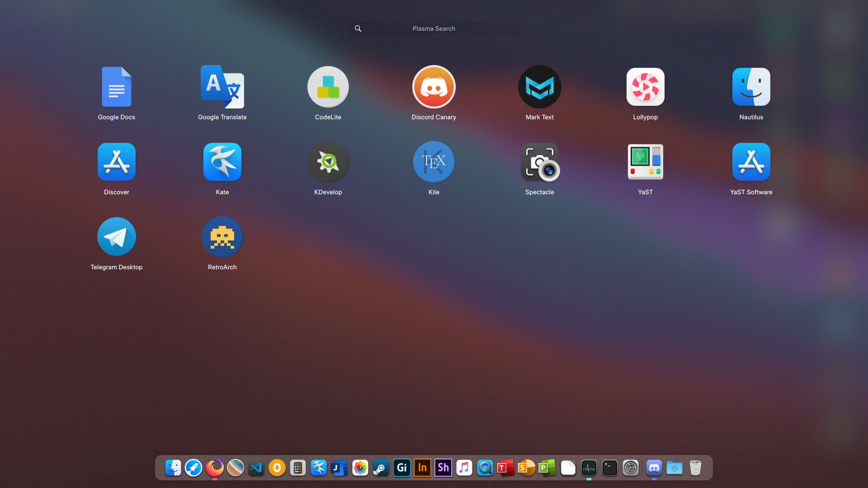Launch YaST Software
The height and width of the screenshot is (488, 868).
click(x=751, y=162)
